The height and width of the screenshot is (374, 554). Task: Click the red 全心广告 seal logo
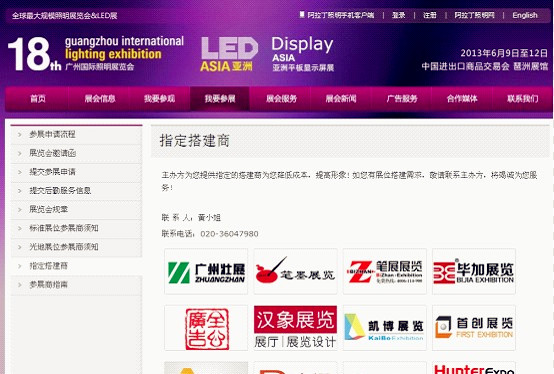click(206, 328)
